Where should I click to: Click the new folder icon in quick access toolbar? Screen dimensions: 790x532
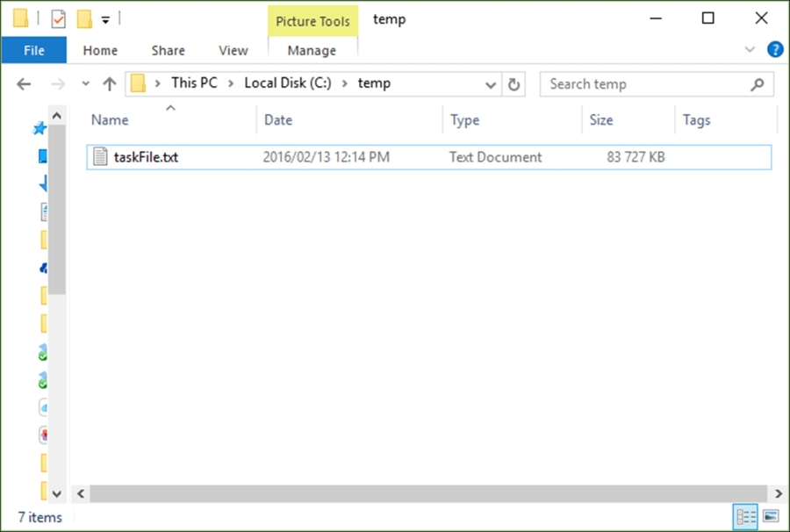coord(84,19)
